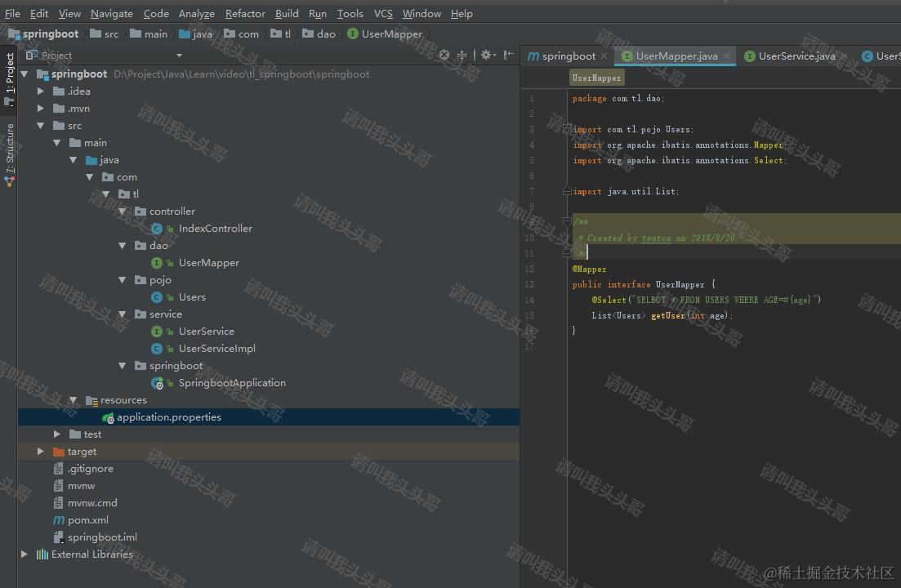
Task: Open the Project view mode dropdown
Action: tap(180, 55)
